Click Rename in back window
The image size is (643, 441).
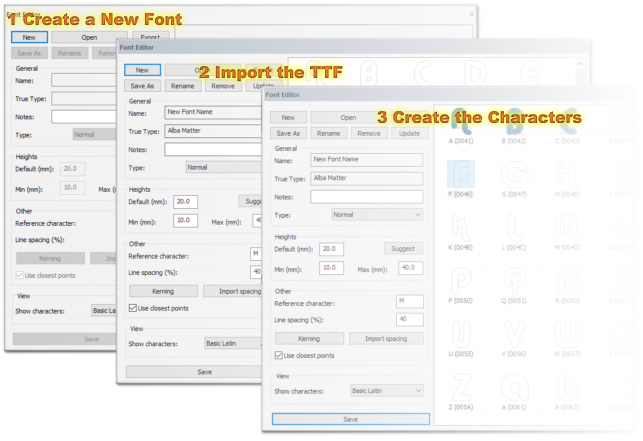click(x=69, y=53)
